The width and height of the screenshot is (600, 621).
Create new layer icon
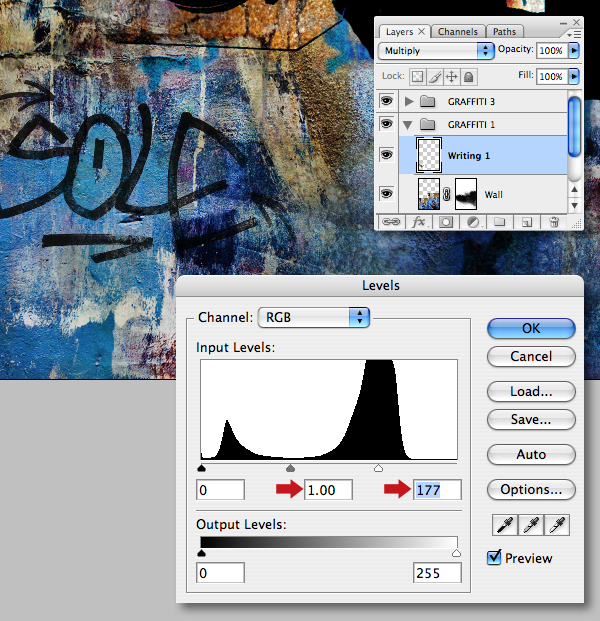point(526,222)
